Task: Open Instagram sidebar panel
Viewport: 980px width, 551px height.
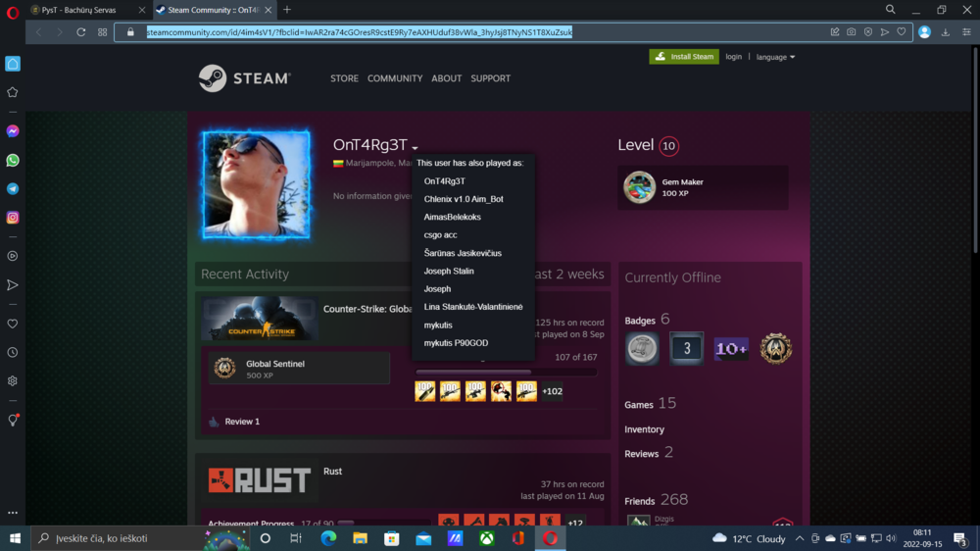Action: [13, 218]
